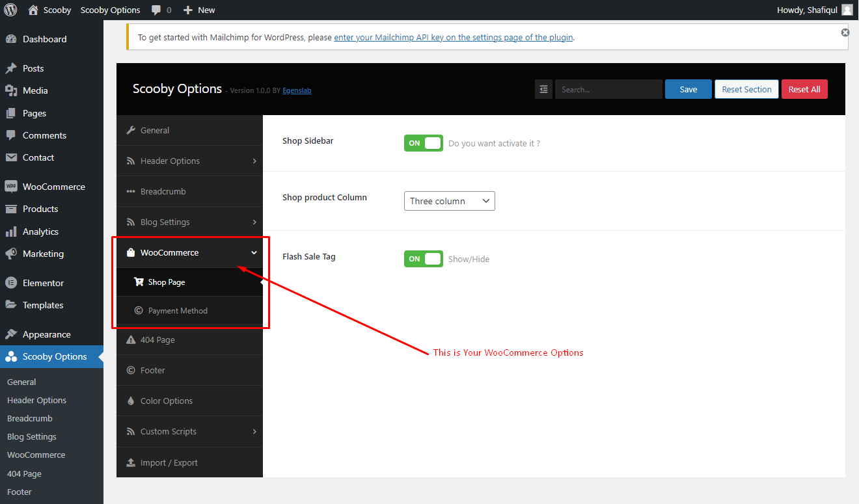
Task: Click the Media icon in sidebar
Action: (x=11, y=90)
